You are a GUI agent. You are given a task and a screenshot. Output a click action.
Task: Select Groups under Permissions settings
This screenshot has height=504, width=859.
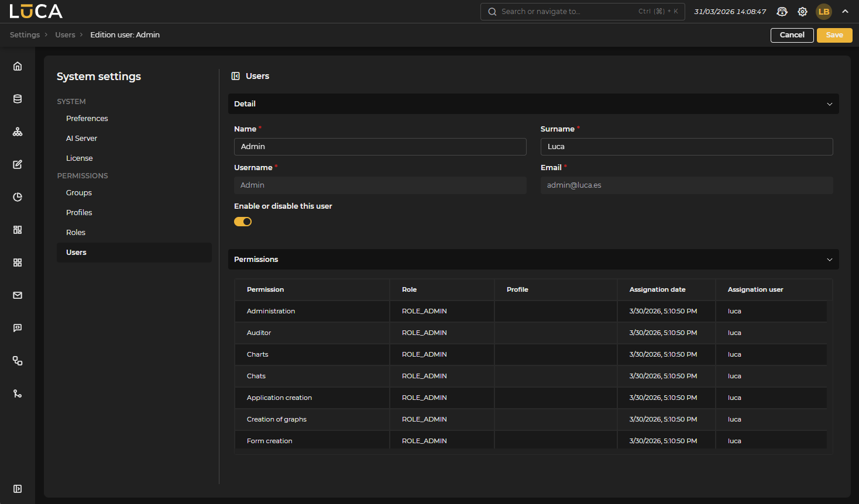point(79,193)
